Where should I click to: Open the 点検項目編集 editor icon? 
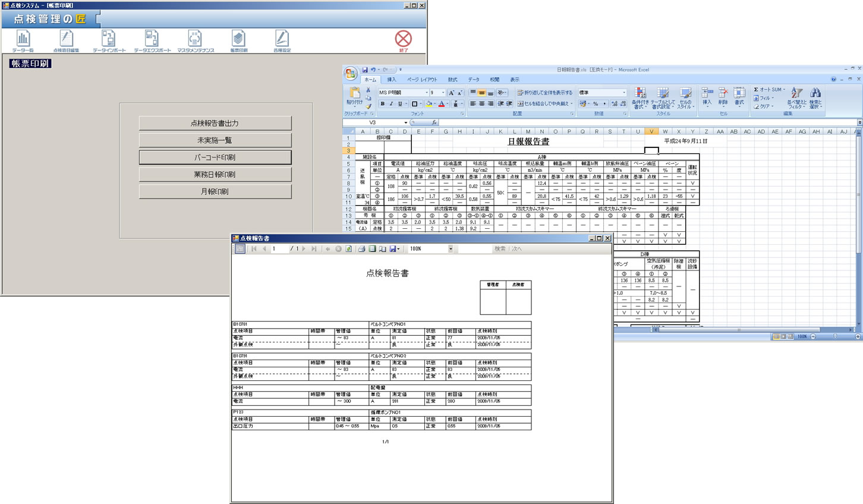66,40
